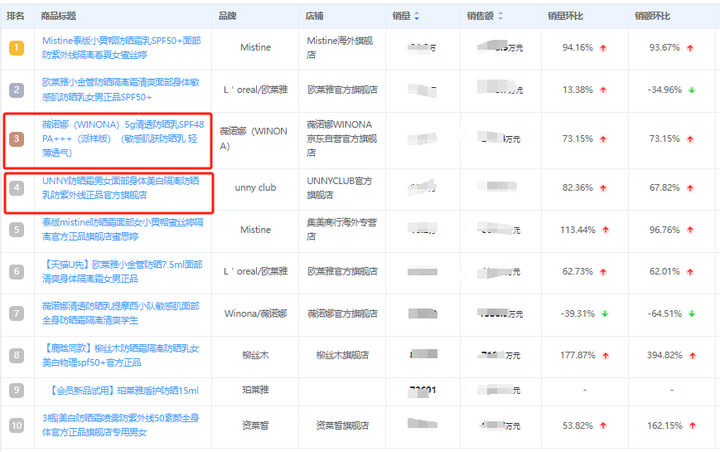Viewport: 720px width, 452px height.
Task: Select store cell Mistine海外旗舰店
Action: (340, 48)
